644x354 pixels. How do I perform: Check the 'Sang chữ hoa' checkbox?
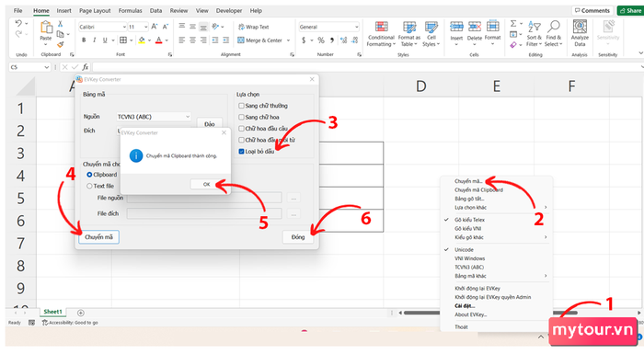point(241,117)
